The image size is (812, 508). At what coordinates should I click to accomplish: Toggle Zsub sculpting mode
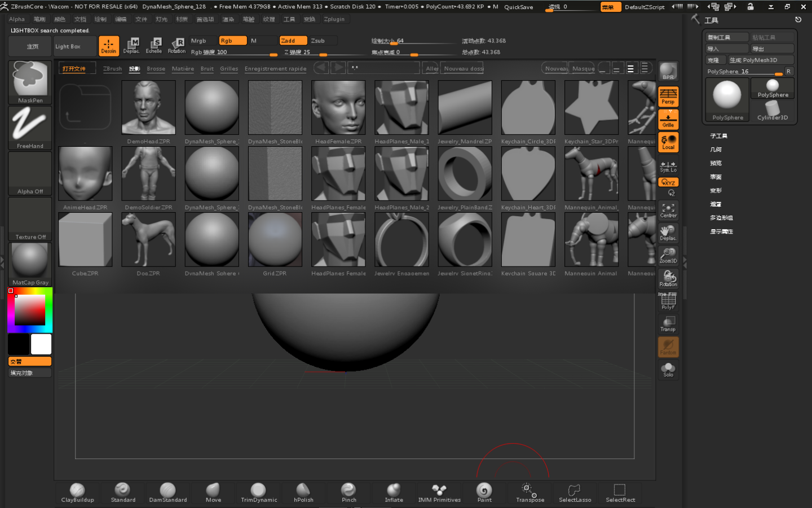323,41
